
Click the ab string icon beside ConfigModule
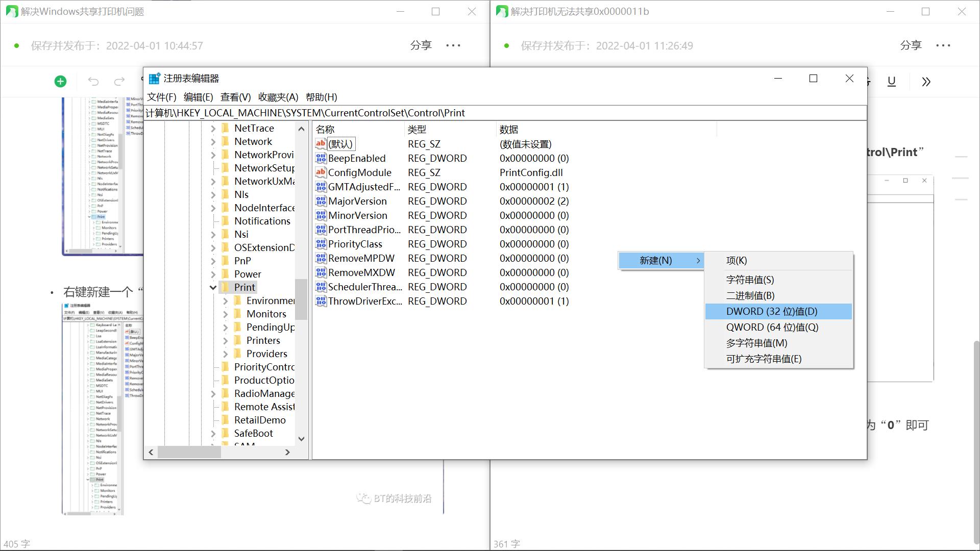[x=320, y=172]
